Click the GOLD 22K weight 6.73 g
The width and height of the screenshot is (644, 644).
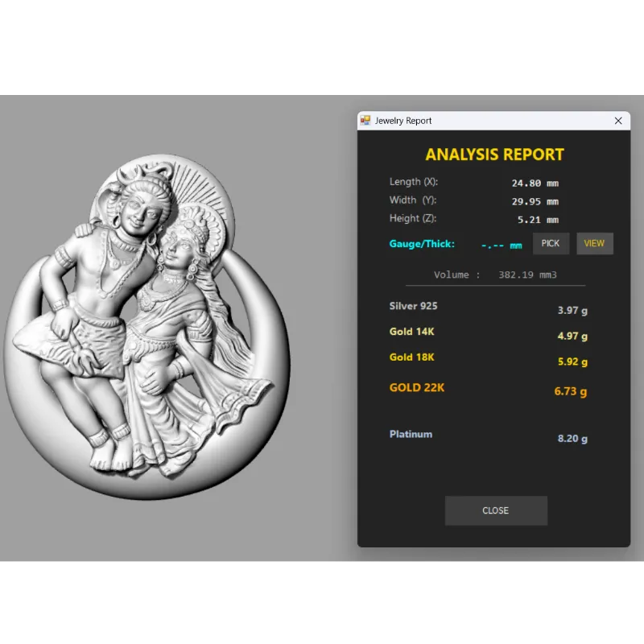[571, 392]
